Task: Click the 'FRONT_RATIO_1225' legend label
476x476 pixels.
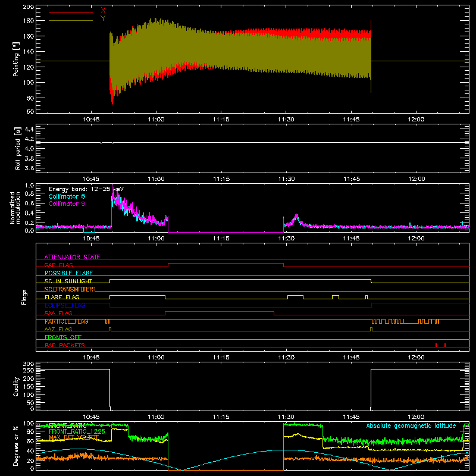Action: [x=77, y=431]
